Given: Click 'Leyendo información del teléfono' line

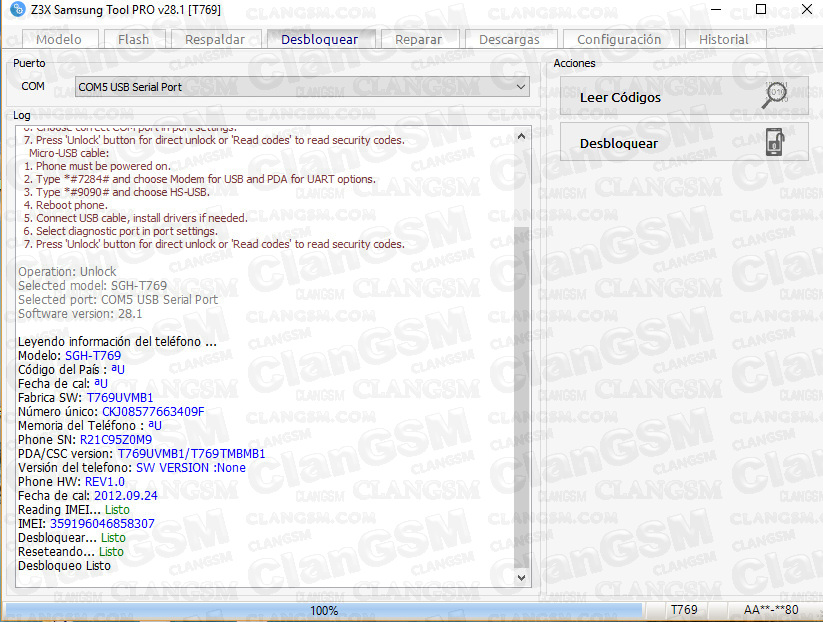Looking at the screenshot, I should (117, 342).
